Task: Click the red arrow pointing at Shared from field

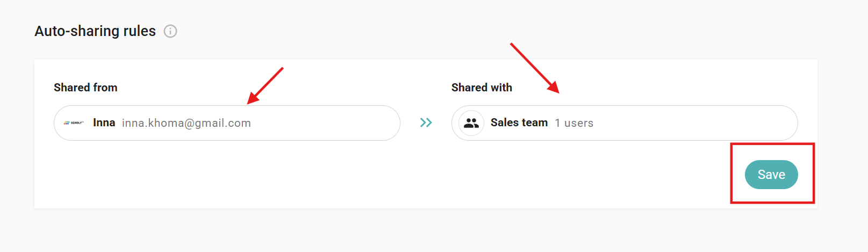Action: coord(266,85)
